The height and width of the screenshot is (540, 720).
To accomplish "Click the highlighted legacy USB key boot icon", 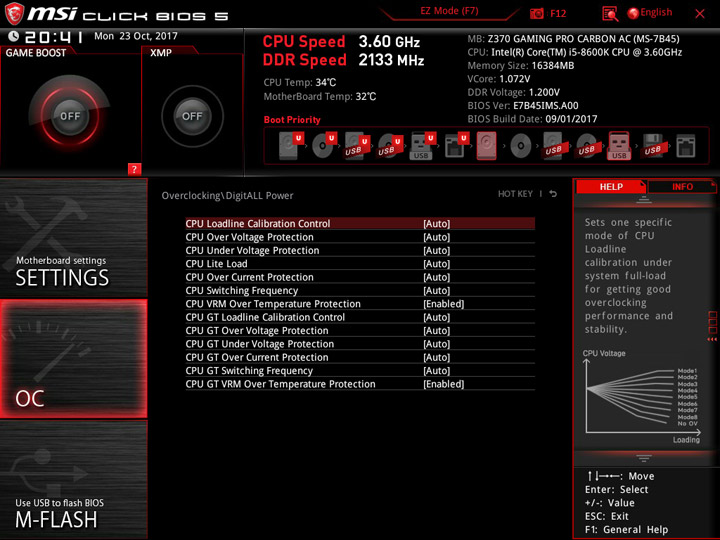I will (619, 146).
